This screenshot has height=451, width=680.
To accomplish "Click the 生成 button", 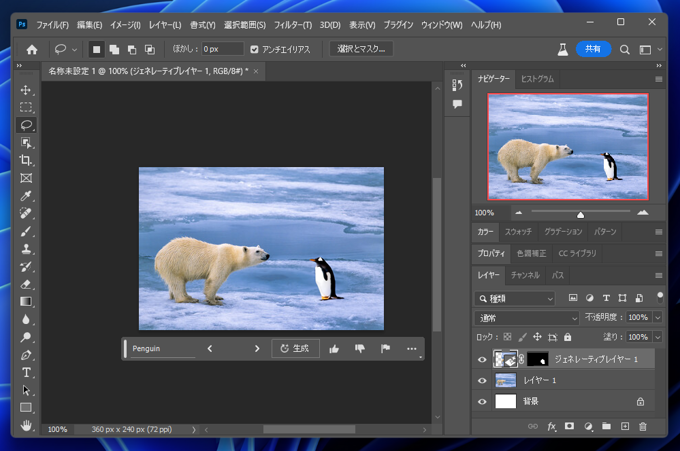I will click(296, 349).
